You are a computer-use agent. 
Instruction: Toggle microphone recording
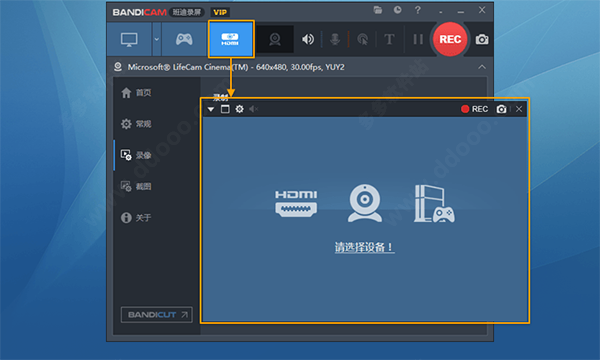pyautogui.click(x=335, y=39)
